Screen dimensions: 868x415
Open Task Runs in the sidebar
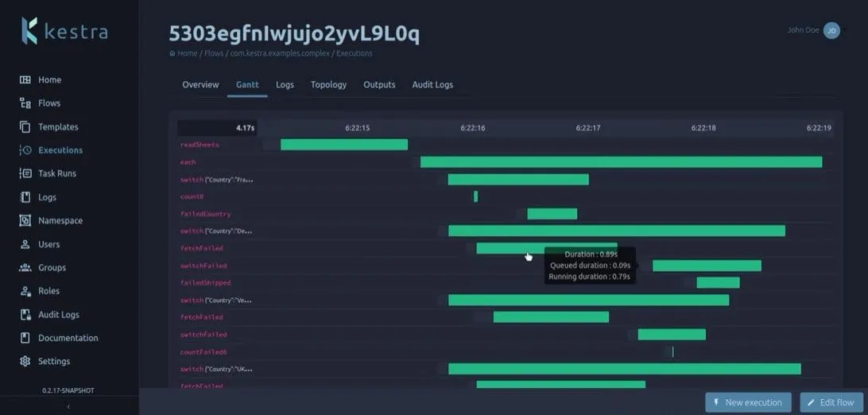point(57,173)
